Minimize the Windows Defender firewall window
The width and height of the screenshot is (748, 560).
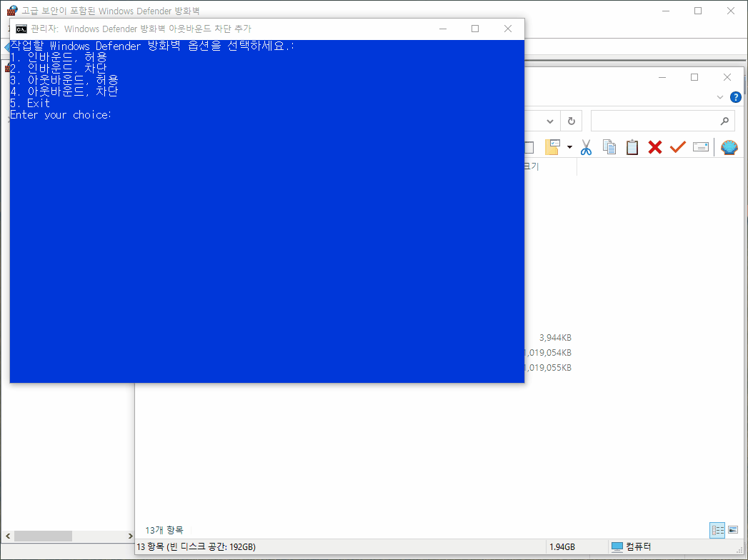coord(665,11)
